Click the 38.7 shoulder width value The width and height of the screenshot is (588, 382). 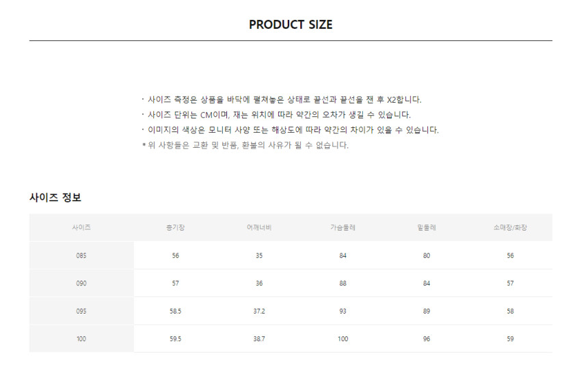click(x=259, y=339)
